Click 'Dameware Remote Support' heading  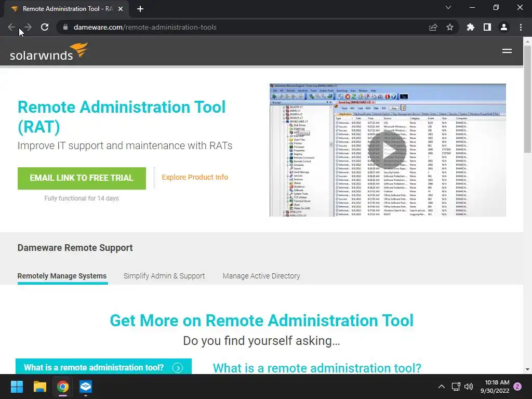75,248
